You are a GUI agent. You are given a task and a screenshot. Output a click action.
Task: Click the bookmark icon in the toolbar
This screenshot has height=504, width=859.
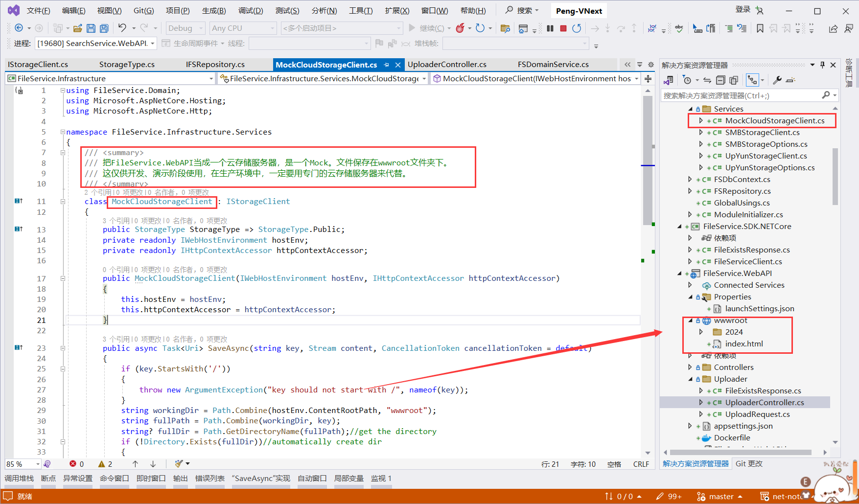[760, 28]
